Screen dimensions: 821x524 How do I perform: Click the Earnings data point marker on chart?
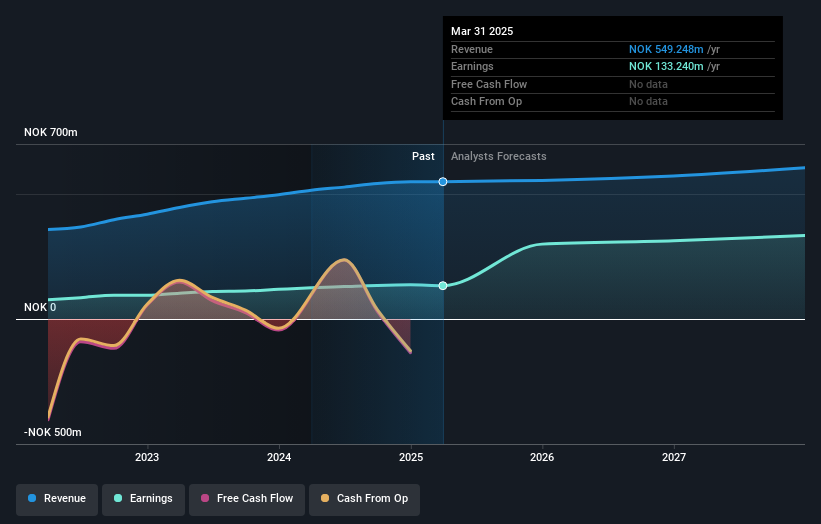tap(443, 286)
